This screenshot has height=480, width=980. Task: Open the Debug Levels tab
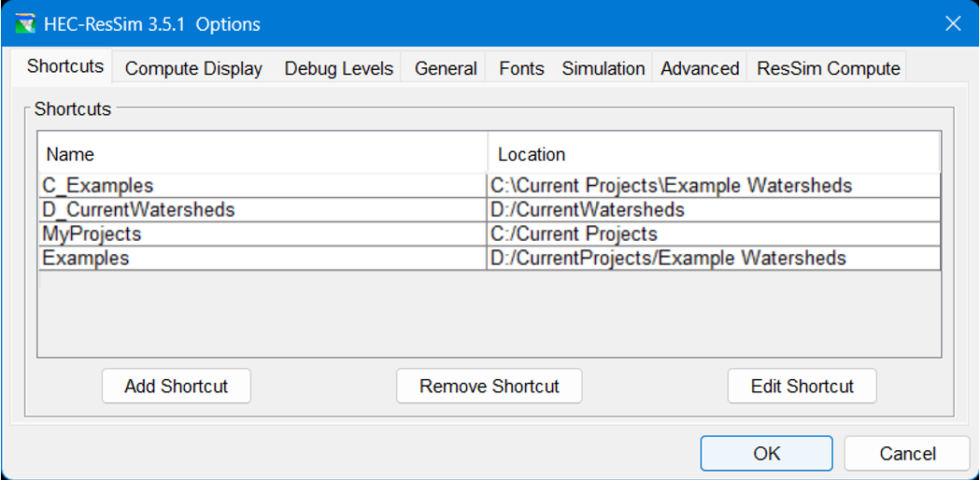(x=338, y=68)
